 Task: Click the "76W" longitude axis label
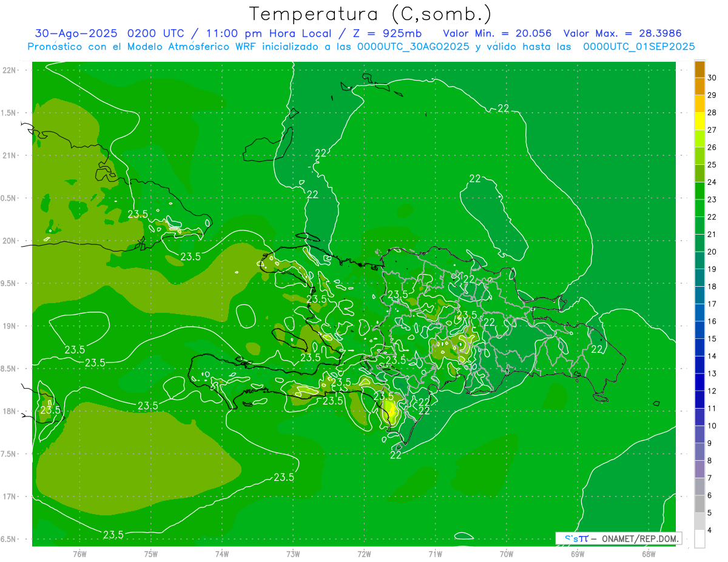point(79,554)
